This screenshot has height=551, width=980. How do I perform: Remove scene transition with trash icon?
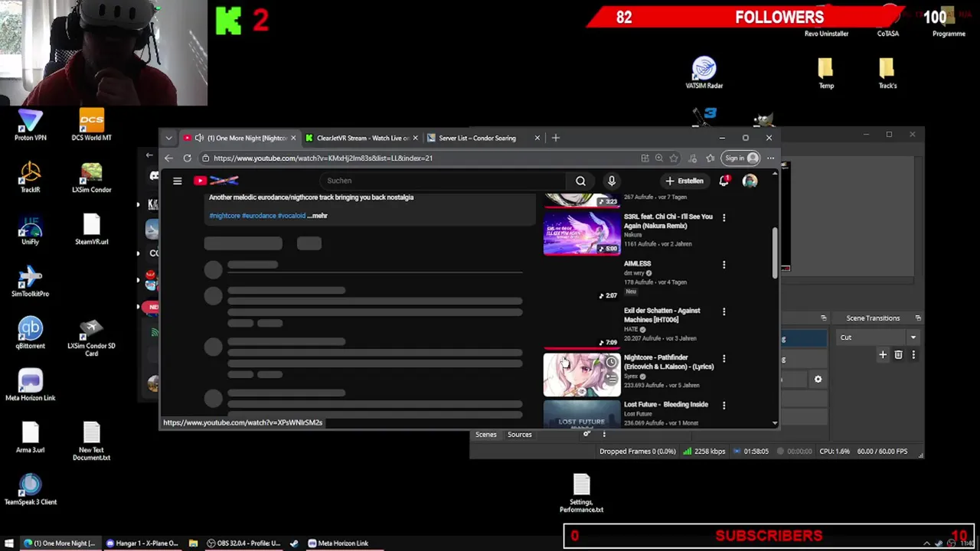898,354
